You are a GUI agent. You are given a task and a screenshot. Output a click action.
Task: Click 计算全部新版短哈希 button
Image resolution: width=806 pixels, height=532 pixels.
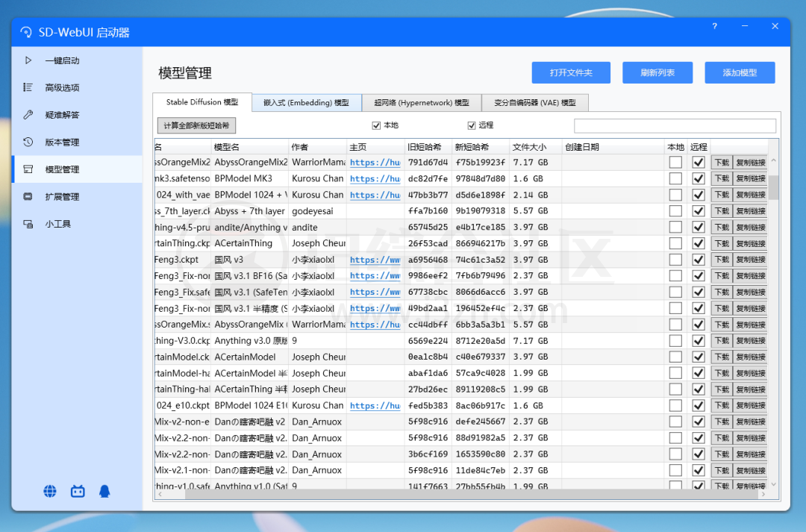click(x=196, y=125)
